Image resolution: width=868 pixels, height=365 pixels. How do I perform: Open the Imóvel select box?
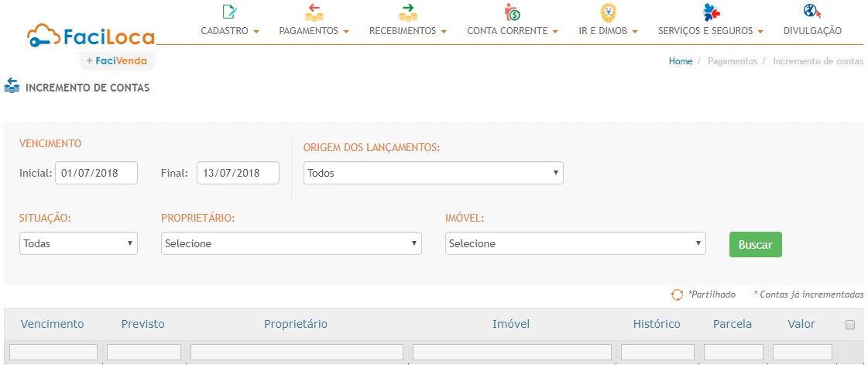[575, 243]
